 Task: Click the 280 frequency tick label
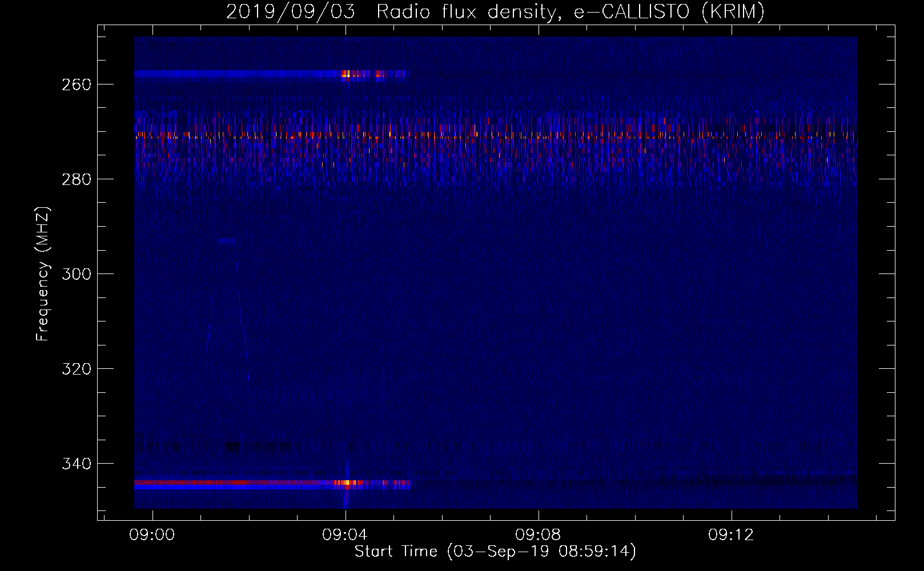click(x=76, y=179)
